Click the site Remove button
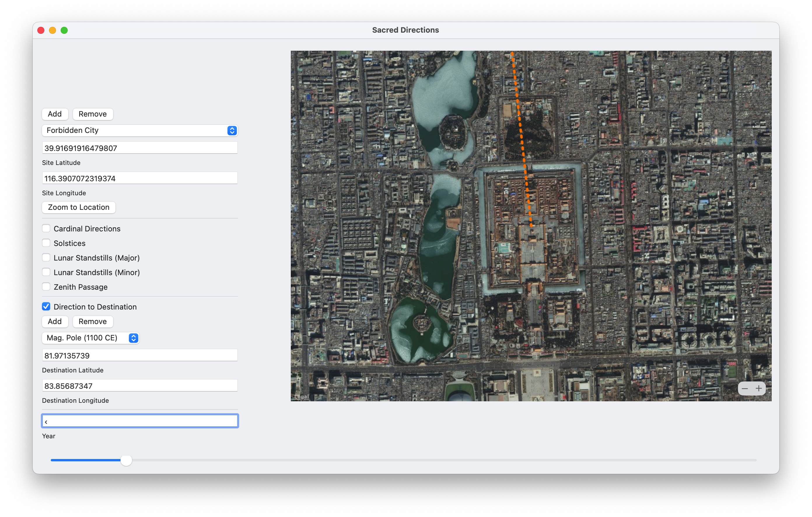The width and height of the screenshot is (812, 517). [92, 114]
